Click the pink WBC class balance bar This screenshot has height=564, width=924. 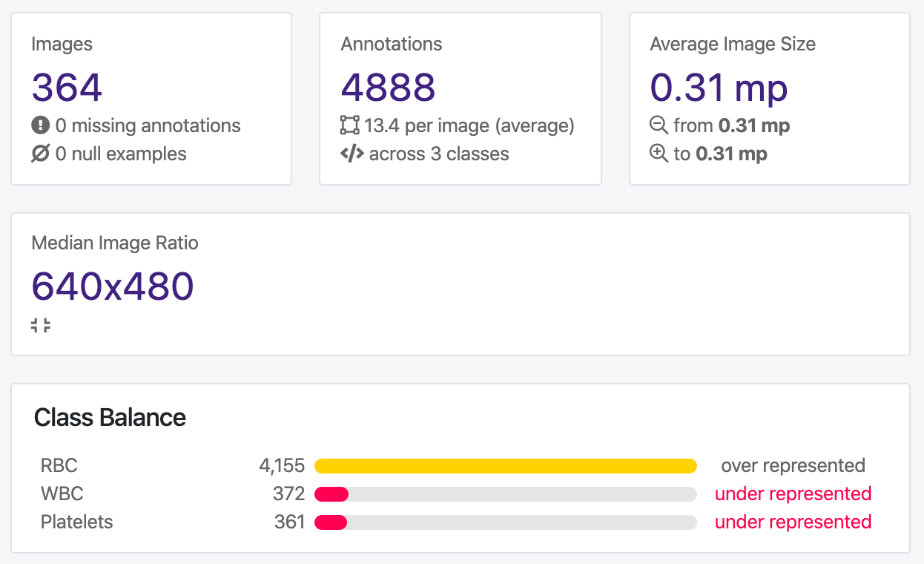click(x=331, y=493)
